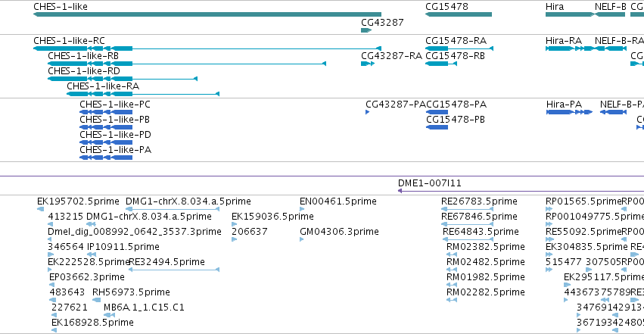The width and height of the screenshot is (644, 334).
Task: Click the CG43287 gene arrow glyph
Action: click(366, 30)
